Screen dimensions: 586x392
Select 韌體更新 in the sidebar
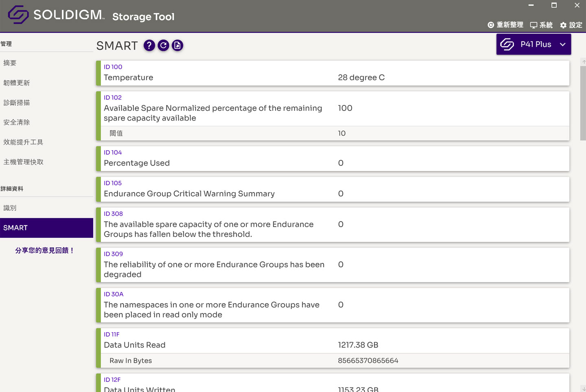point(17,83)
